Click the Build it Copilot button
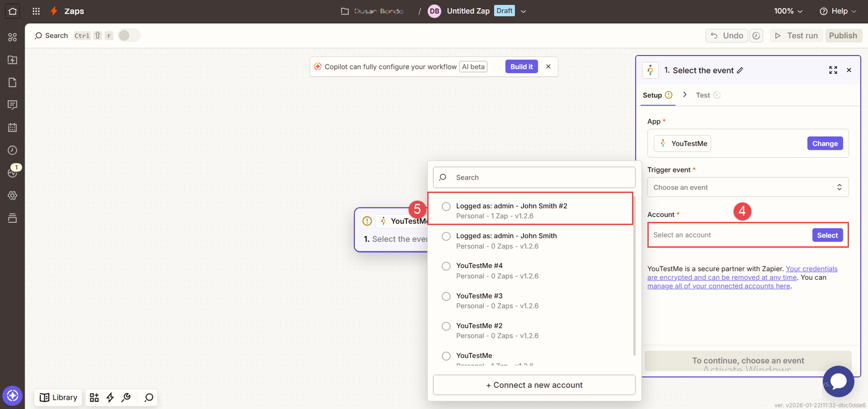This screenshot has height=409, width=868. point(521,67)
